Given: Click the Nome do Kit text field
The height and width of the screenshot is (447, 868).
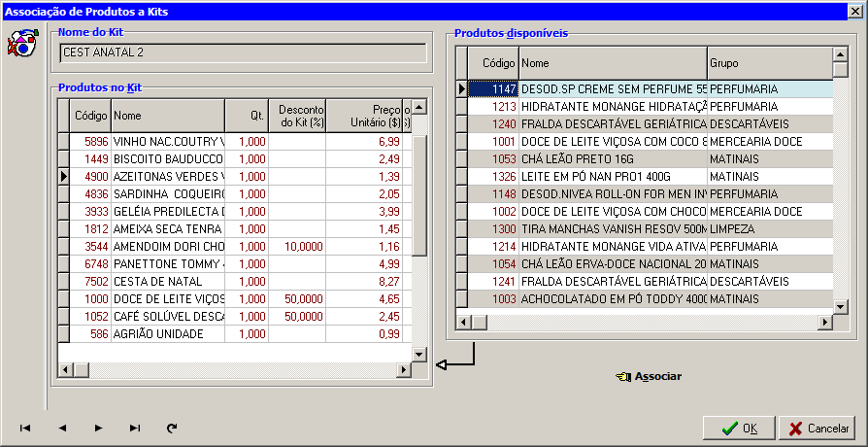Looking at the screenshot, I should pos(243,52).
